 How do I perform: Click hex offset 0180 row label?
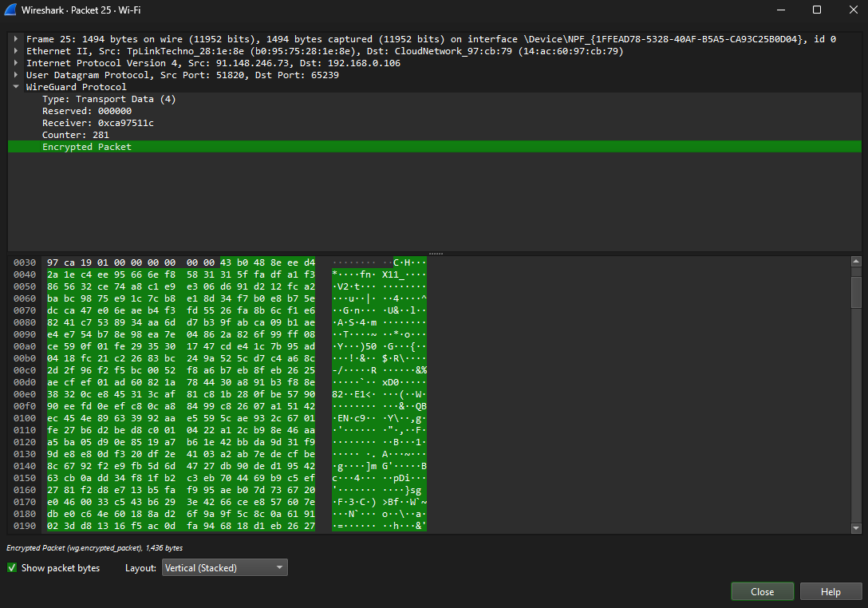coord(25,514)
